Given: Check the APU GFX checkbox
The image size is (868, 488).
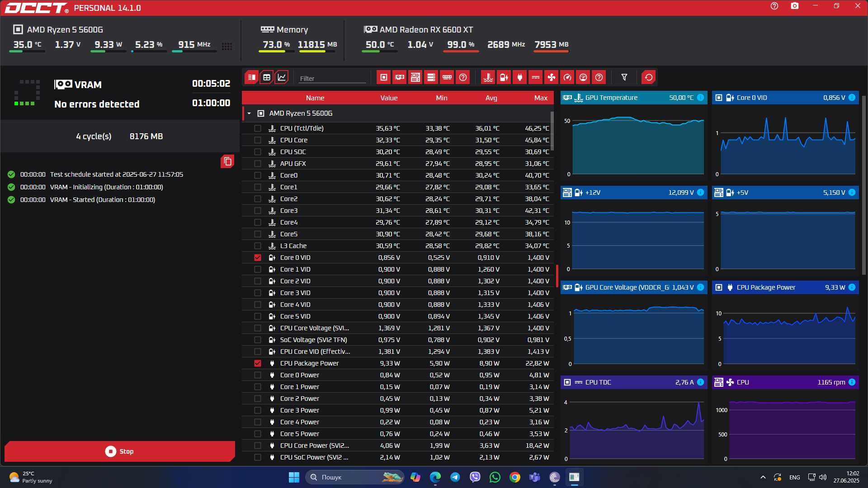Looking at the screenshot, I should click(x=258, y=164).
